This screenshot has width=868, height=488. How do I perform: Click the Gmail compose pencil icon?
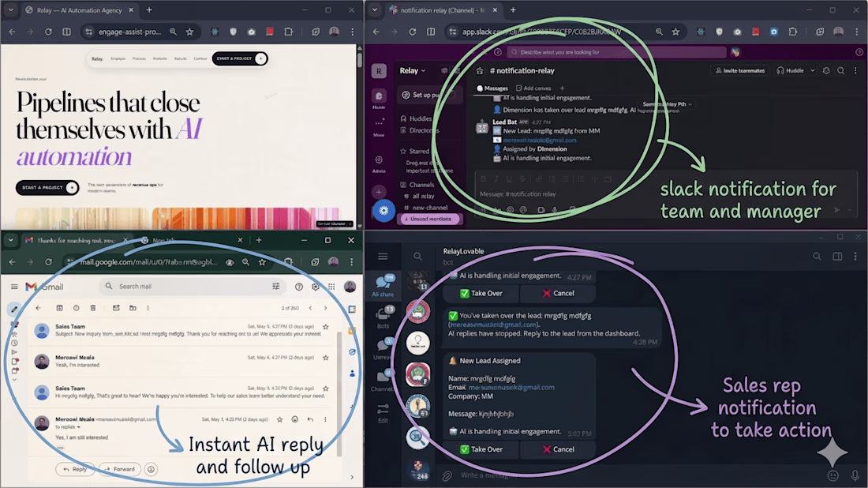tap(14, 309)
